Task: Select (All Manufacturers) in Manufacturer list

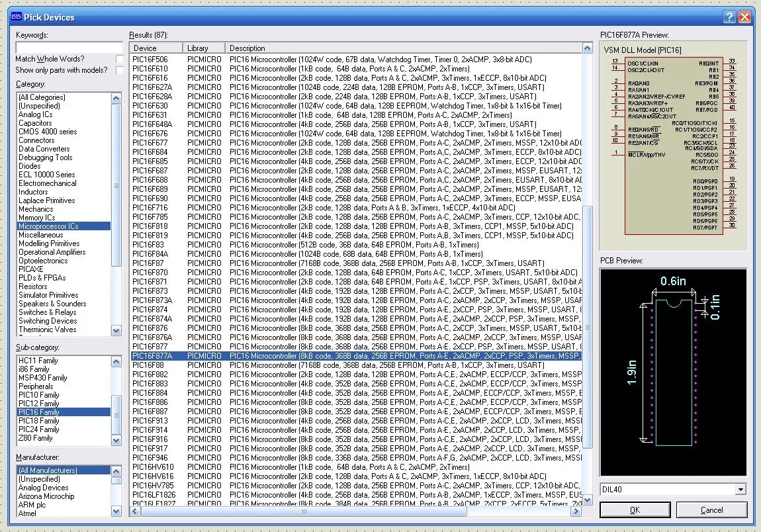Action: (x=64, y=470)
